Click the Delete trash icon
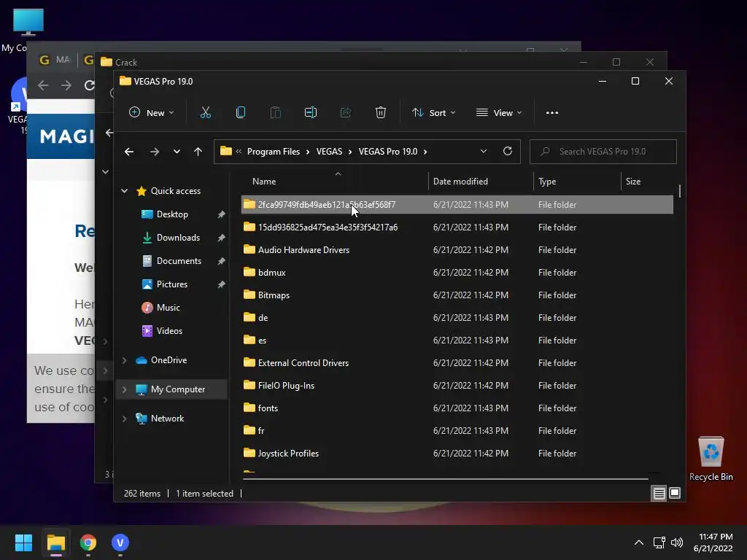 (x=381, y=113)
